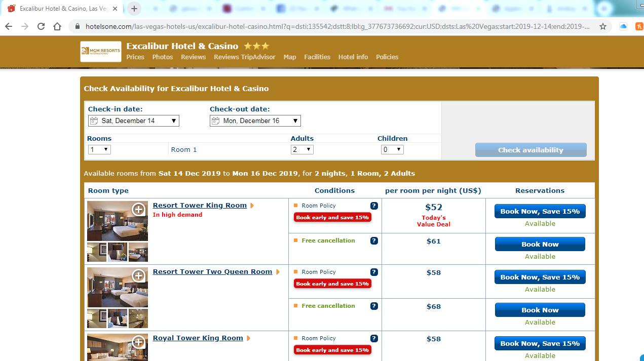This screenshot has height=361, width=644.
Task: Bookmark this page with the star icon
Action: [x=603, y=26]
